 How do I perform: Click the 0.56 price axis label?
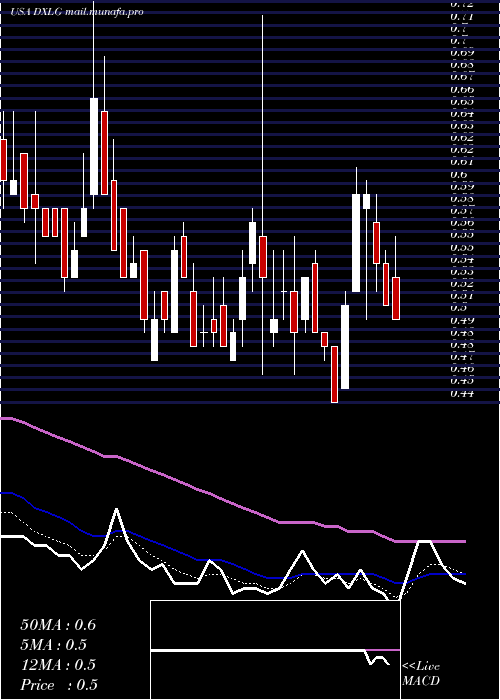click(x=461, y=223)
